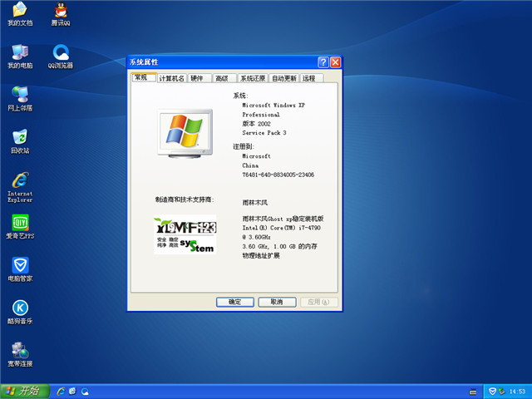This screenshot has height=399, width=532.
Task: Open the 我的文档 desktop icon
Action: (20, 14)
